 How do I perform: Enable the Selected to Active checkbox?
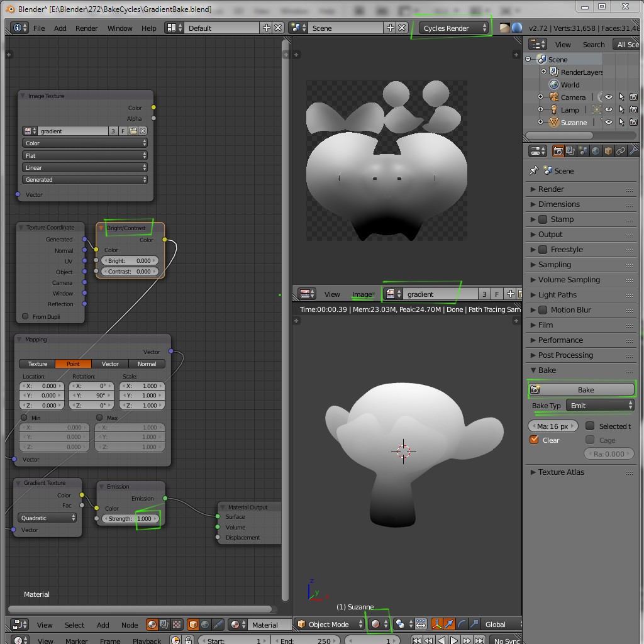click(590, 426)
